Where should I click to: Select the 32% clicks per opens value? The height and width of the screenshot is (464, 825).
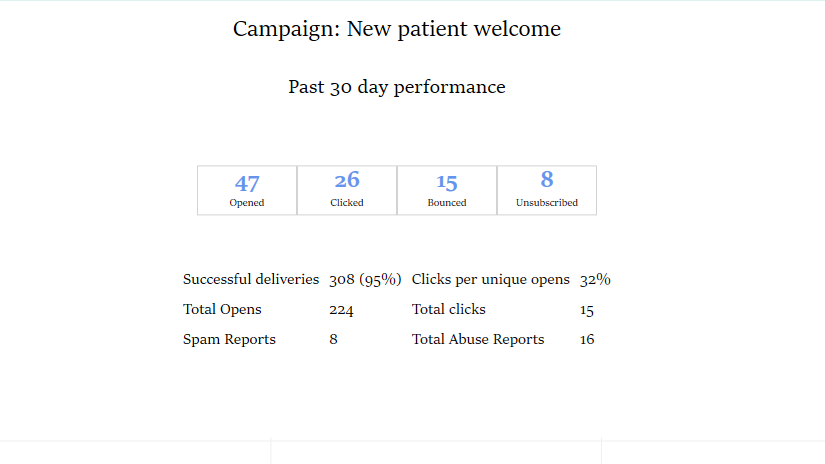(x=595, y=279)
